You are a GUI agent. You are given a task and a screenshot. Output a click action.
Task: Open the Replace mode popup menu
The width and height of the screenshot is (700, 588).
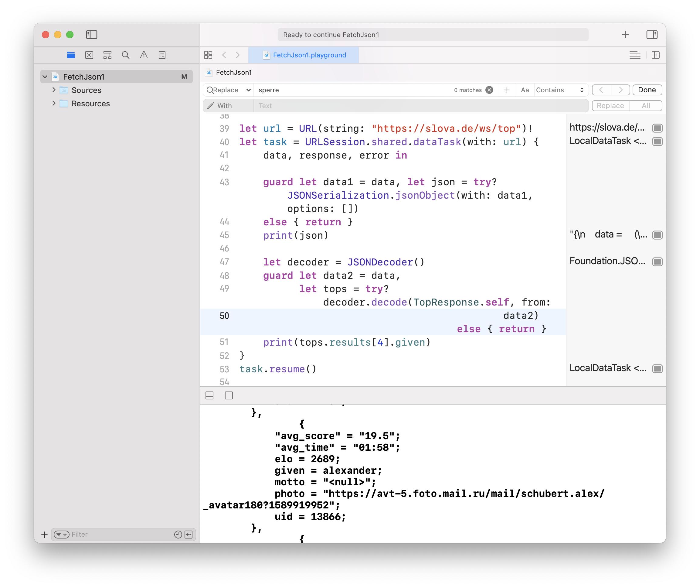click(228, 90)
